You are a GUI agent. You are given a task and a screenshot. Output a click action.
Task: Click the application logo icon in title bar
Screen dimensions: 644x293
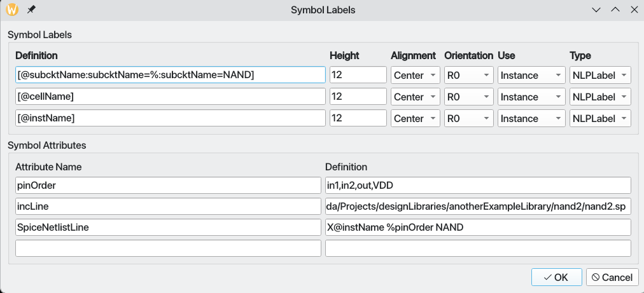[11, 10]
